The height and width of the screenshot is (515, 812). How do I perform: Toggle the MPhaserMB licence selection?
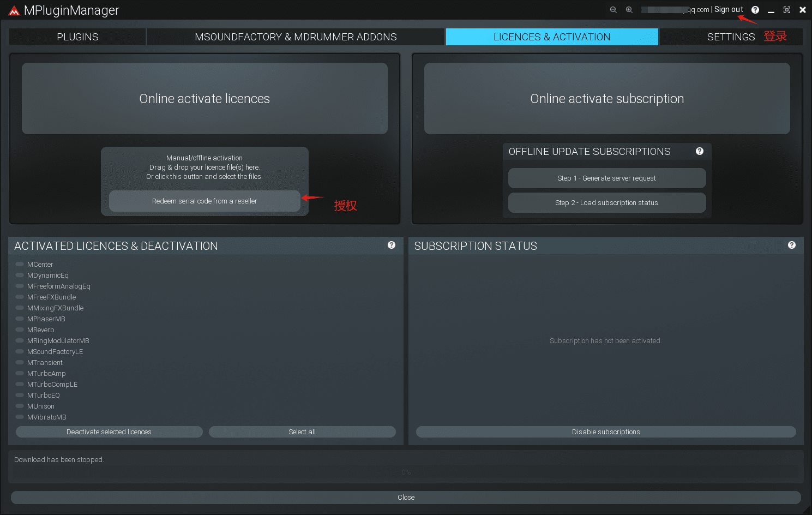point(20,319)
